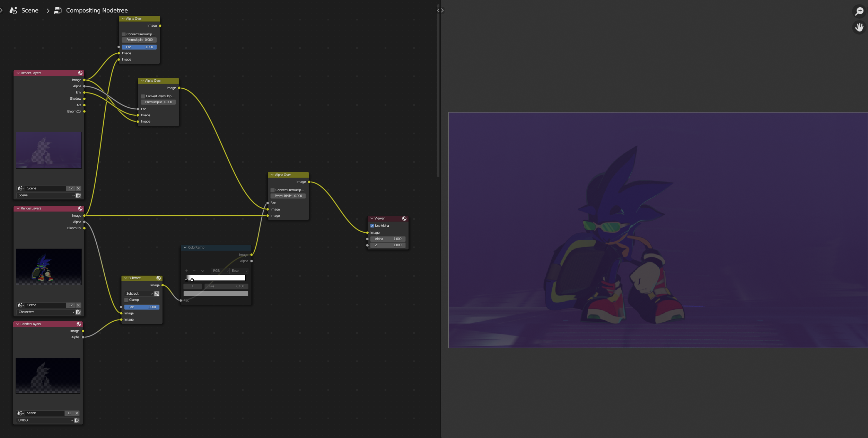Click the AO output socket on Render Layers
Image resolution: width=868 pixels, height=438 pixels.
84,105
